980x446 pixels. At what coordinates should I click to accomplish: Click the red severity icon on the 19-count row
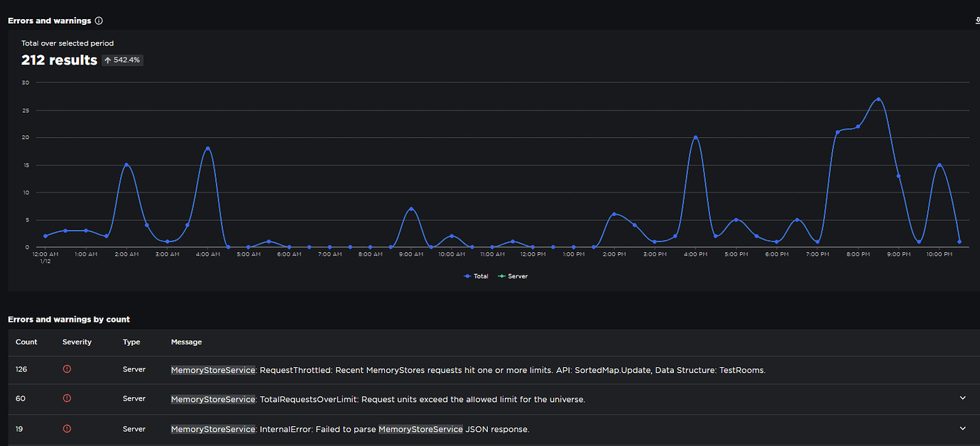pos(67,428)
